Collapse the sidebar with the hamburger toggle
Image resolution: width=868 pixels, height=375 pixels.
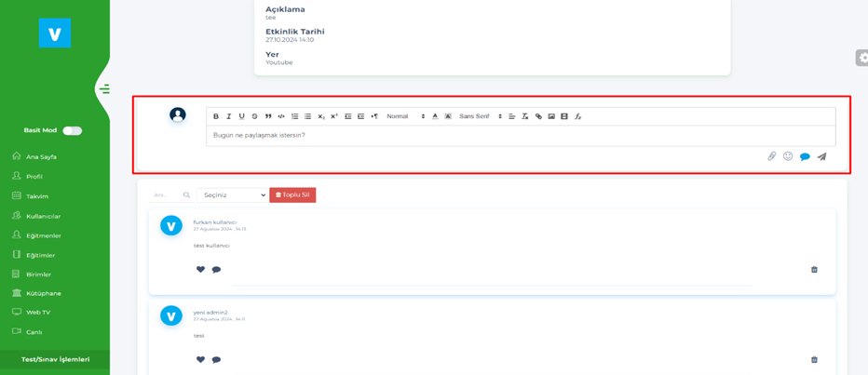104,89
